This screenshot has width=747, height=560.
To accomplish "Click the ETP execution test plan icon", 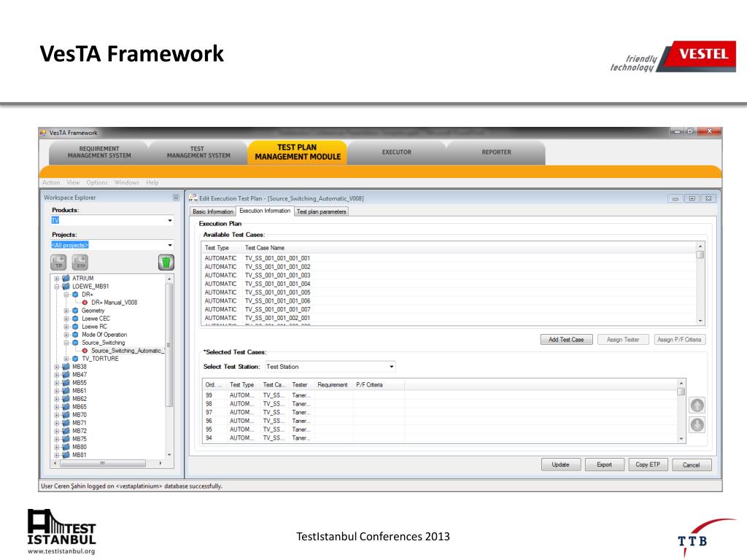I will pyautogui.click(x=80, y=262).
